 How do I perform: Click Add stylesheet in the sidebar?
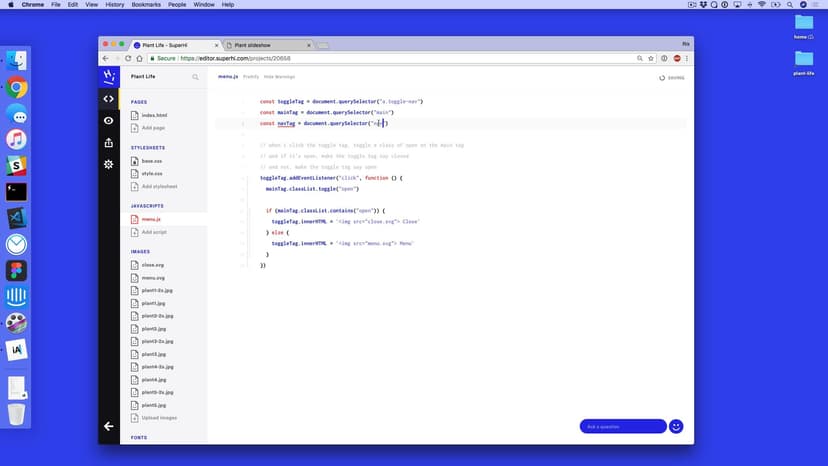coord(159,186)
